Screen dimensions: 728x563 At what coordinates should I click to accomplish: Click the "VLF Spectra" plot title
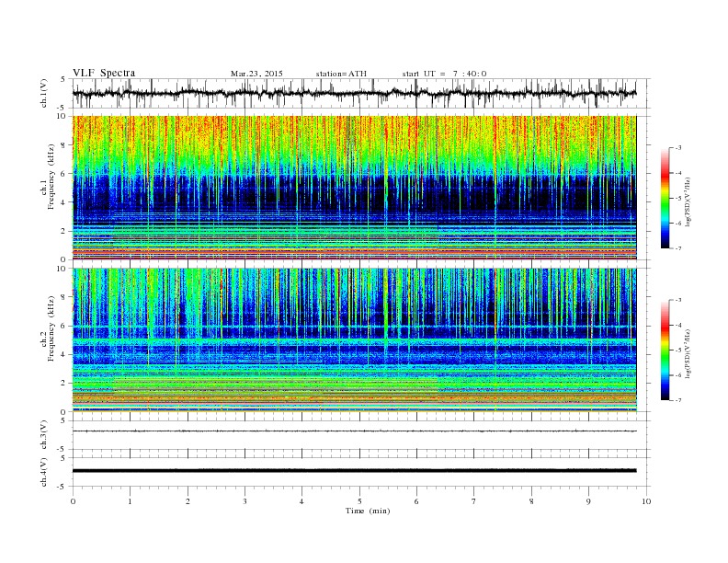pyautogui.click(x=104, y=73)
